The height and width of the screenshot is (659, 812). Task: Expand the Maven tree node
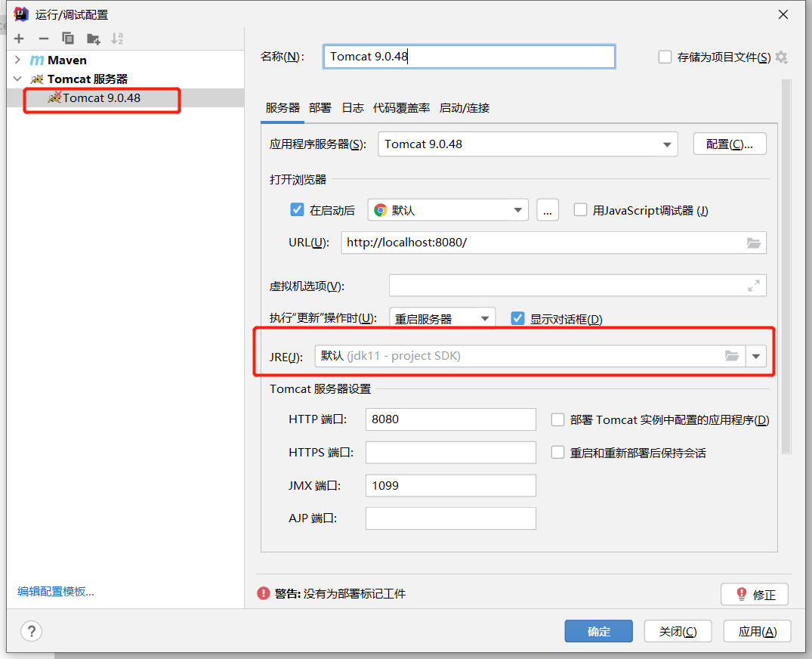tap(17, 60)
